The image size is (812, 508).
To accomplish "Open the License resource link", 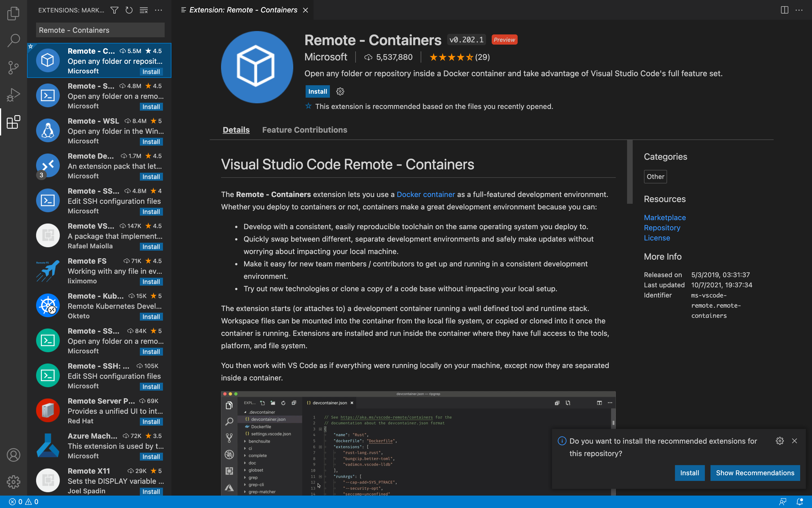I will (x=657, y=238).
